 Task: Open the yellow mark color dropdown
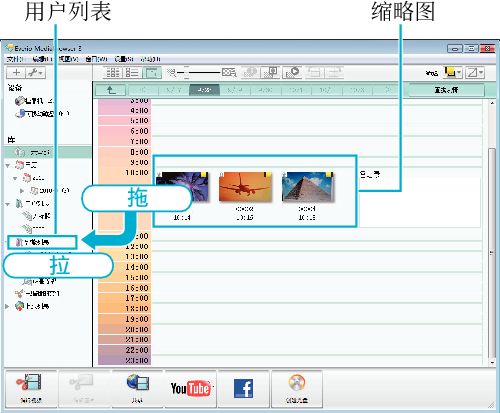point(453,72)
